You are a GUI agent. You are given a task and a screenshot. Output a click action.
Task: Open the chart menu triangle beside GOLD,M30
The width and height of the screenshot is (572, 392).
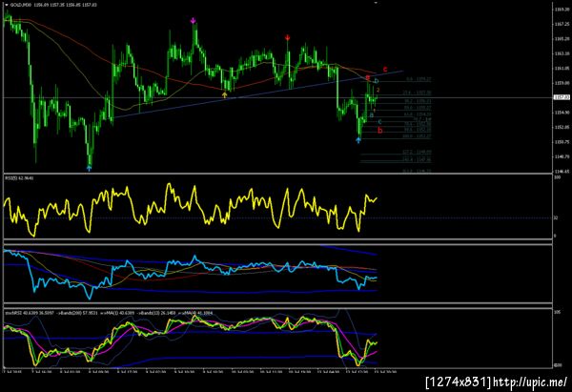pyautogui.click(x=7, y=5)
